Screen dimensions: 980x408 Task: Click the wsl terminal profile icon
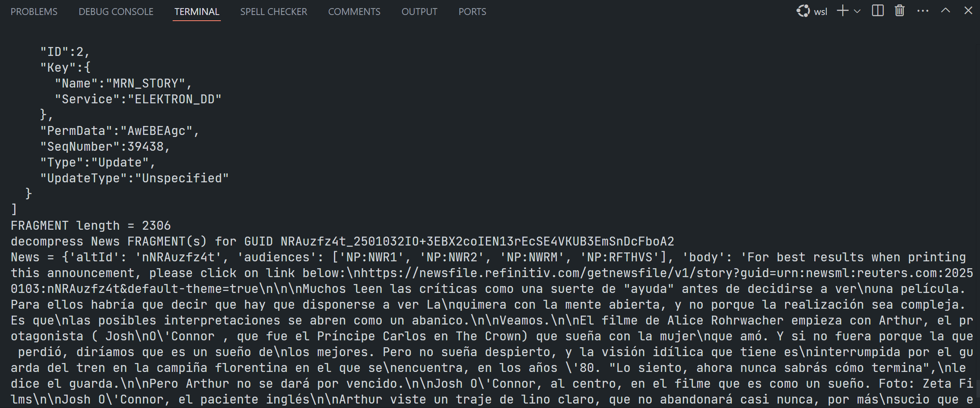coord(803,11)
